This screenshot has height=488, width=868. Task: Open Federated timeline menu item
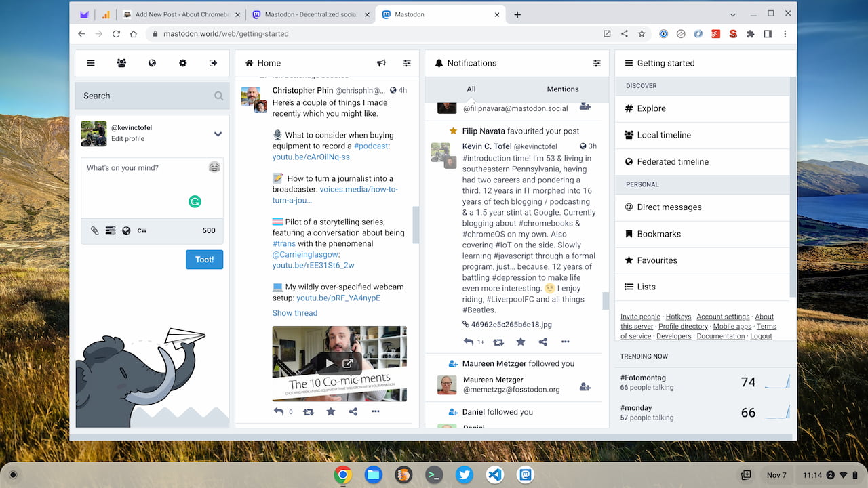coord(703,161)
